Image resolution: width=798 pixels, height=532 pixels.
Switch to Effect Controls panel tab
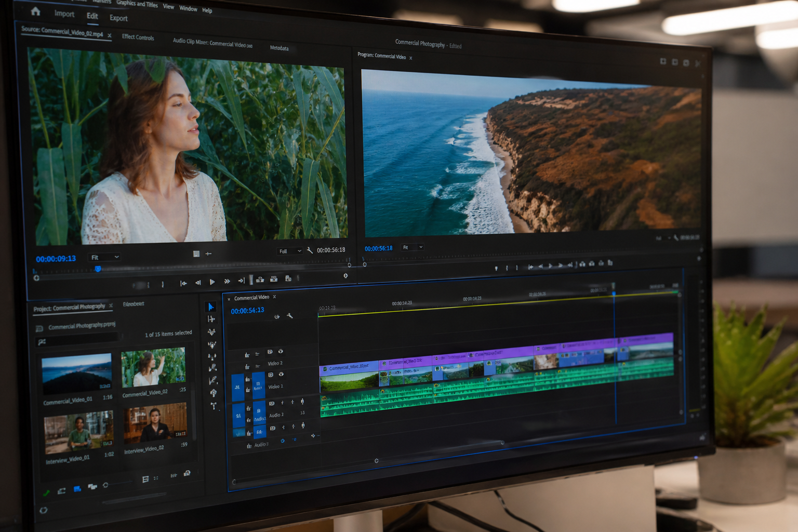click(138, 37)
